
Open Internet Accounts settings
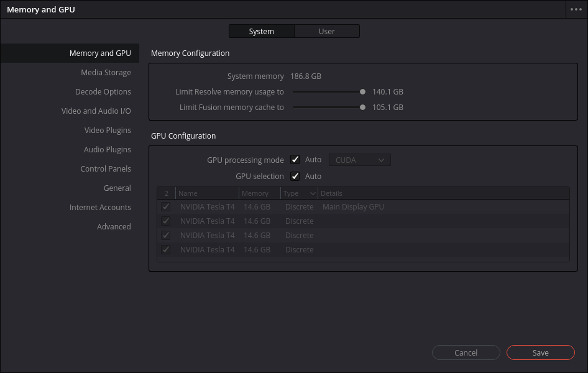click(100, 207)
